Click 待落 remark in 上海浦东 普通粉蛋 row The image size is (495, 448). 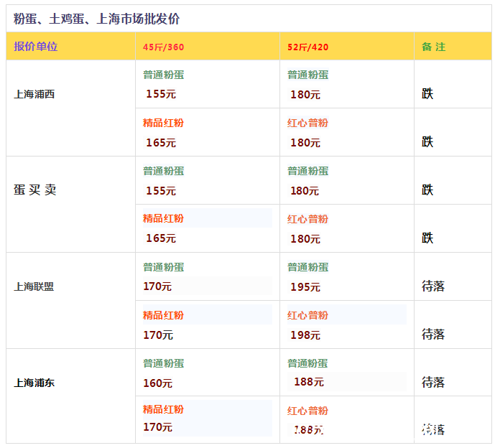coord(433,383)
